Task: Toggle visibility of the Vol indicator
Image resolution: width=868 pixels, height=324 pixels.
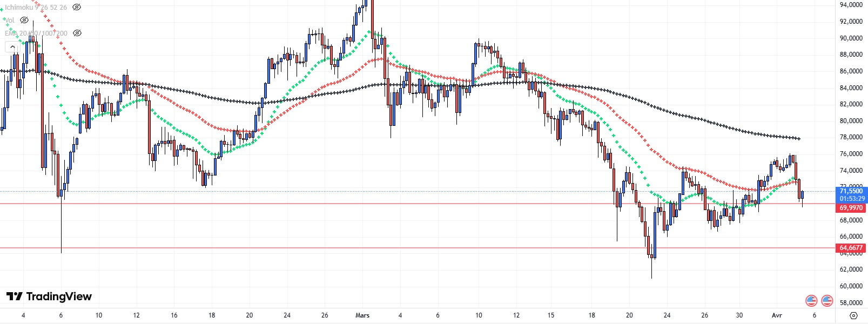Action: pyautogui.click(x=24, y=20)
